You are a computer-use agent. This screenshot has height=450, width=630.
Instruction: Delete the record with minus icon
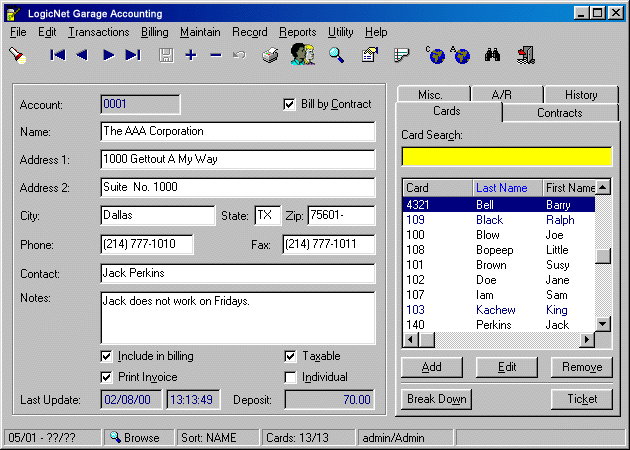tap(216, 55)
